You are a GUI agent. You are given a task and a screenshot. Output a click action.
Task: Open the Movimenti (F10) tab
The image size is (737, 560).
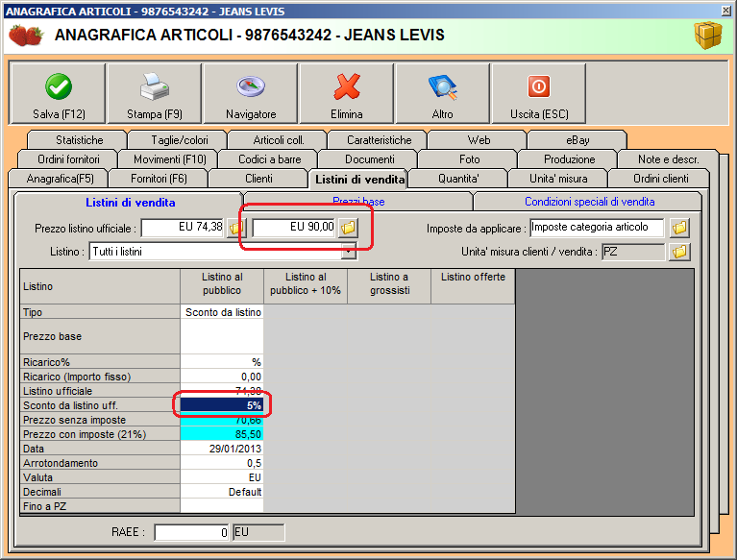(170, 159)
